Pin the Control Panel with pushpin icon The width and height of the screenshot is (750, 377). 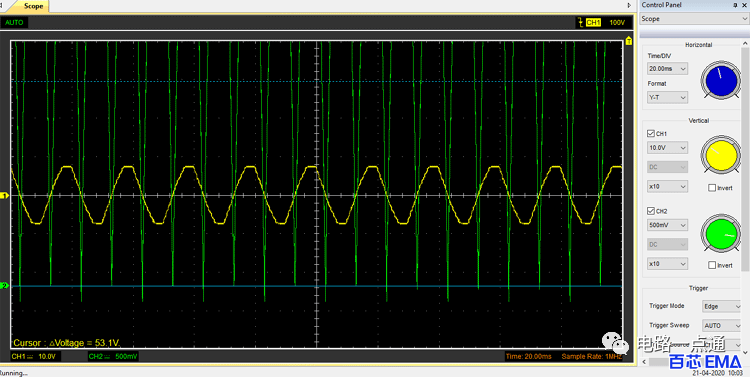click(736, 5)
